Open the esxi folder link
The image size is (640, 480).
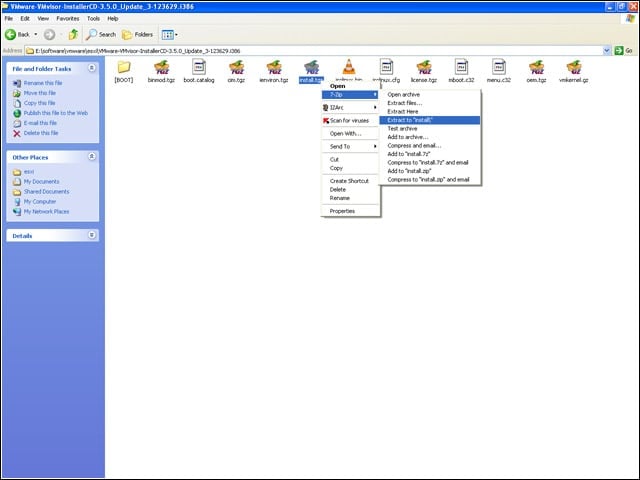point(29,171)
